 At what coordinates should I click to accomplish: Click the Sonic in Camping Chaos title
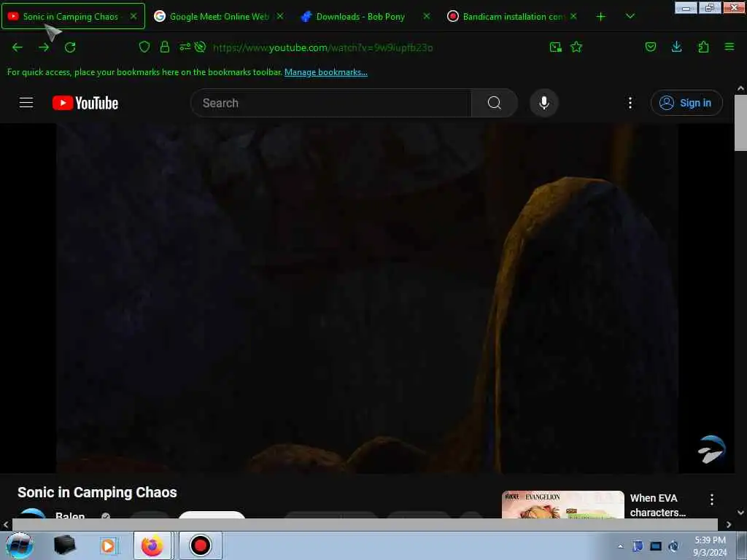click(97, 492)
